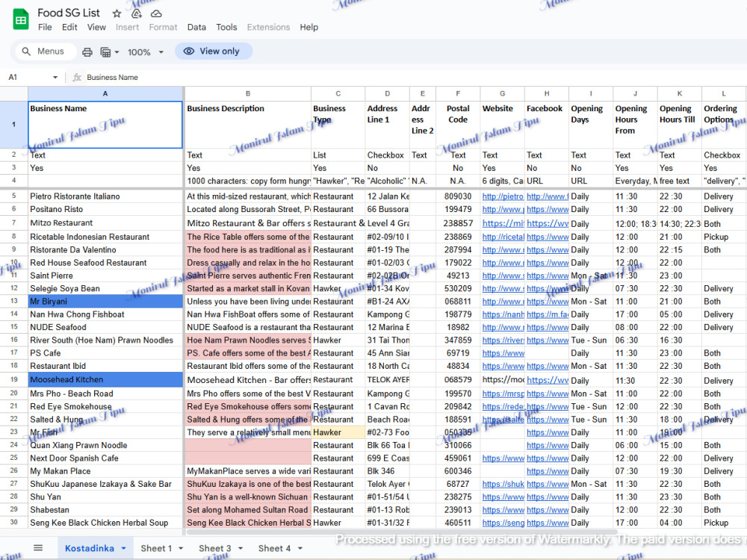Switch to the Sheet 1 tab
Image resolution: width=747 pixels, height=560 pixels.
(156, 548)
